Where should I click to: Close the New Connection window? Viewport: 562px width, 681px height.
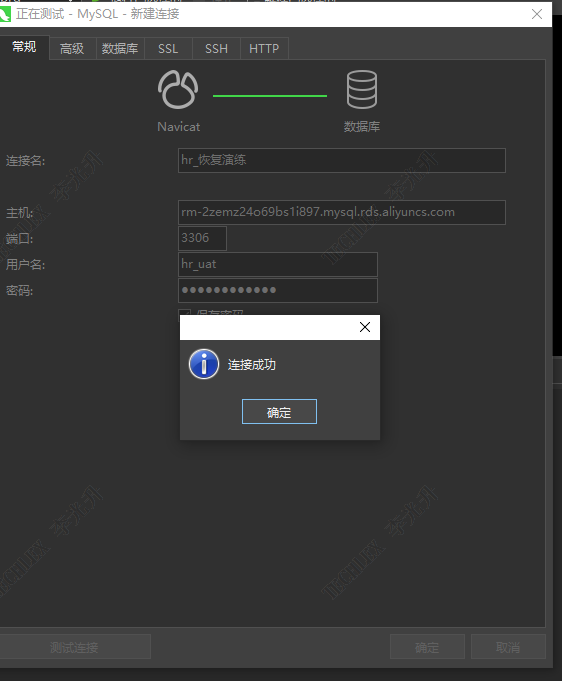(x=537, y=14)
